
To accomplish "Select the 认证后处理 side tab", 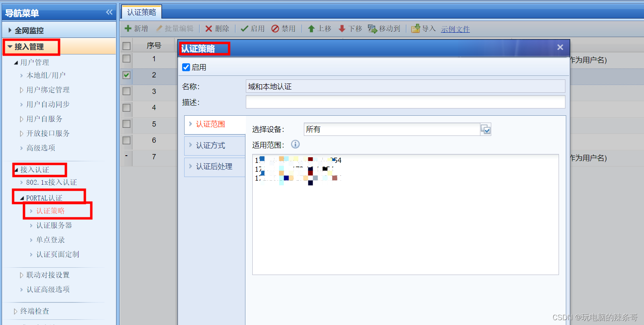I will tap(215, 167).
